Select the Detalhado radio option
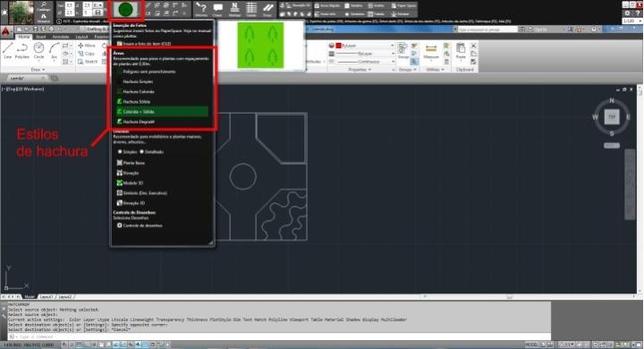The height and width of the screenshot is (349, 644). [151, 152]
